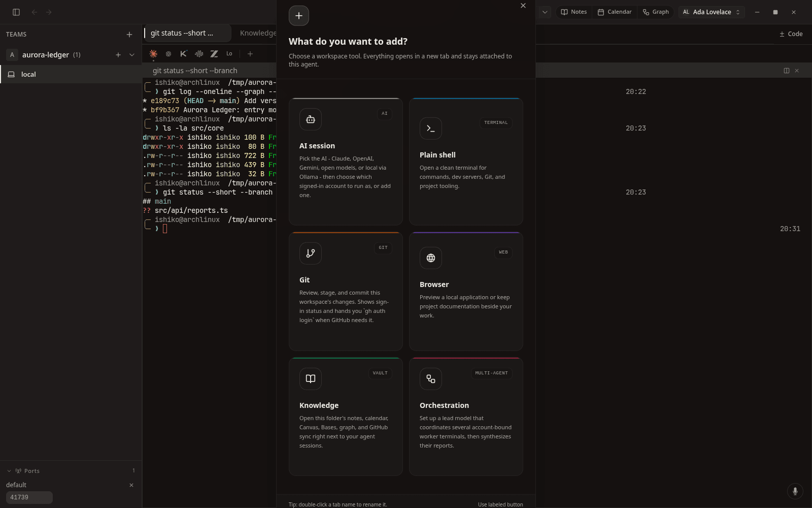Click the robot icon on AI session
Screen dimensions: 812x508
(x=311, y=119)
